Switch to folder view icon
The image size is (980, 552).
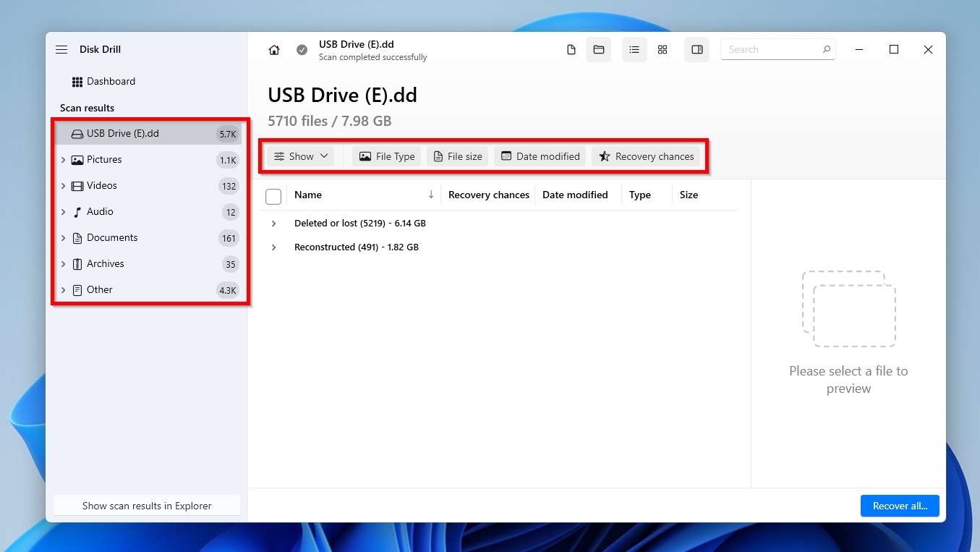(598, 50)
